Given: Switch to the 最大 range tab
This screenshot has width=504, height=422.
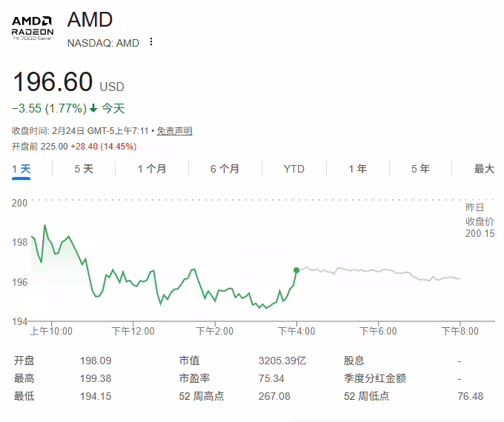Looking at the screenshot, I should tap(484, 169).
